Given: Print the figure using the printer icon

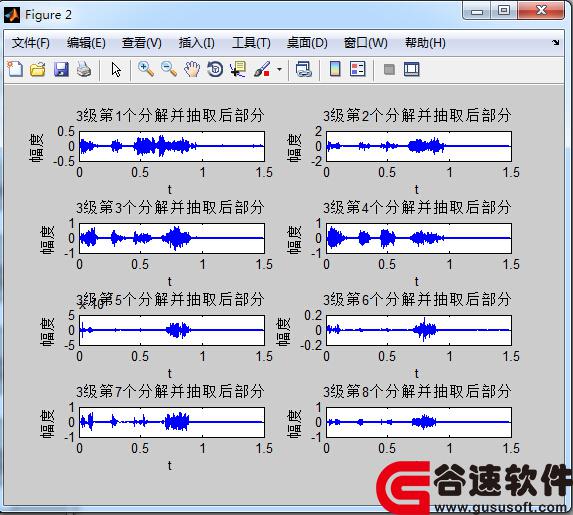Looking at the screenshot, I should click(x=84, y=69).
